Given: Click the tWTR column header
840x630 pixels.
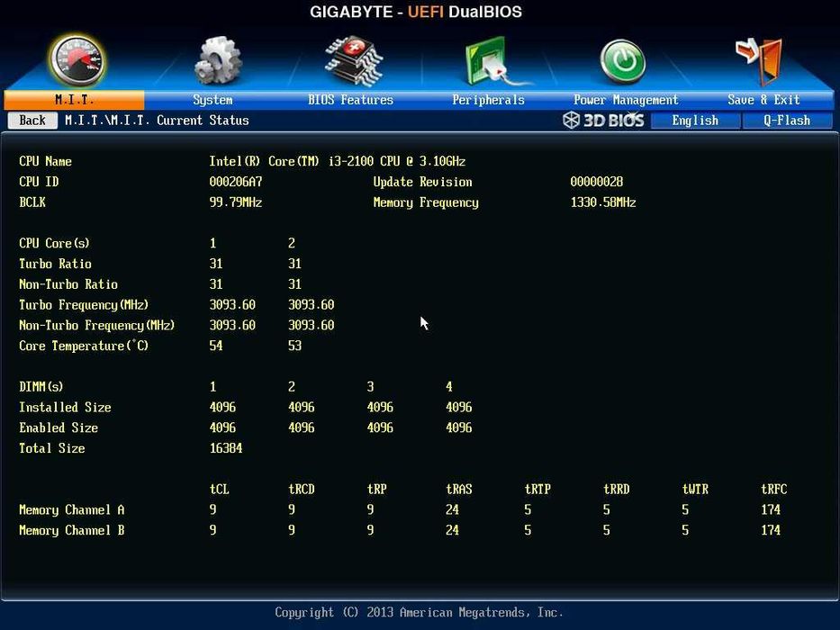Looking at the screenshot, I should (x=695, y=489).
